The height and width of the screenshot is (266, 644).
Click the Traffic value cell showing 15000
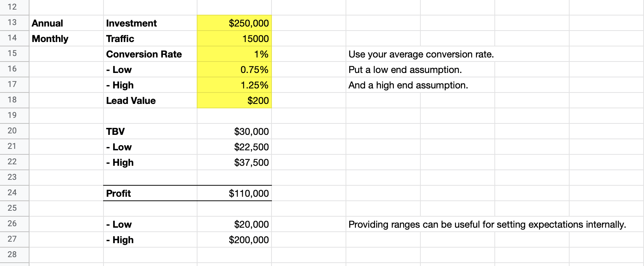tap(234, 39)
